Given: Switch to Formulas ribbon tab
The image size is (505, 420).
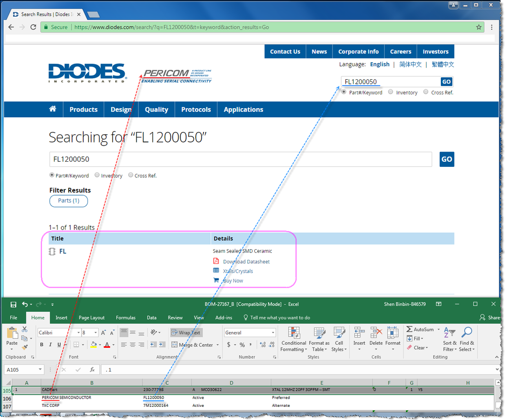Looking at the screenshot, I should [125, 317].
